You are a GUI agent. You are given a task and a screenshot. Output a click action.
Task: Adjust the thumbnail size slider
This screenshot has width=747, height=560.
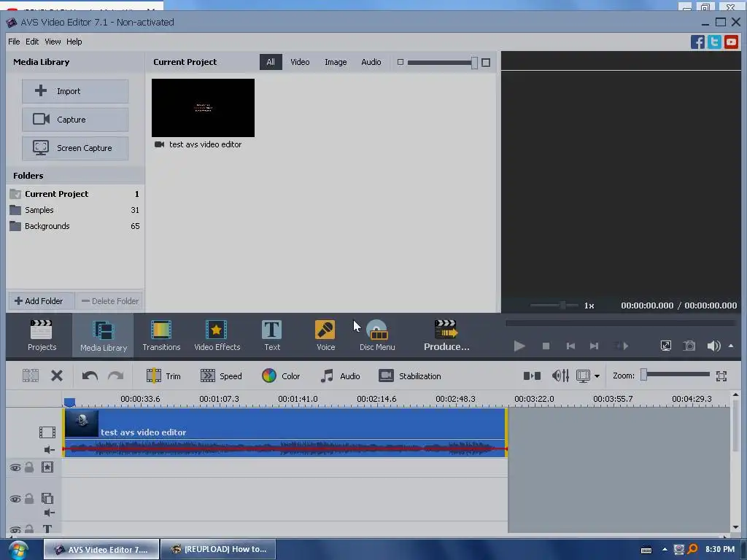click(x=442, y=63)
